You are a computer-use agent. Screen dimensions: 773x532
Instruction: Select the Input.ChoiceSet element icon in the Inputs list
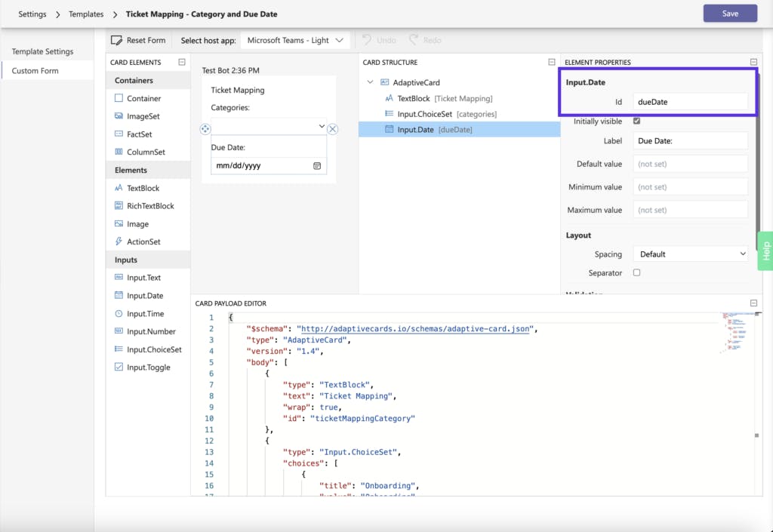[x=119, y=349]
